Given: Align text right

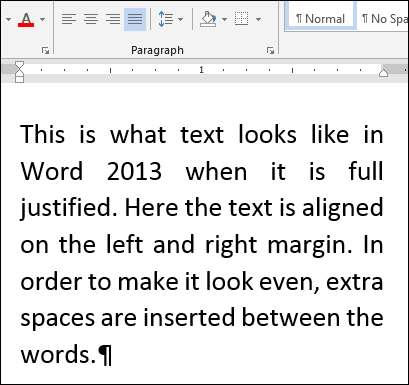Looking at the screenshot, I should coord(113,19).
